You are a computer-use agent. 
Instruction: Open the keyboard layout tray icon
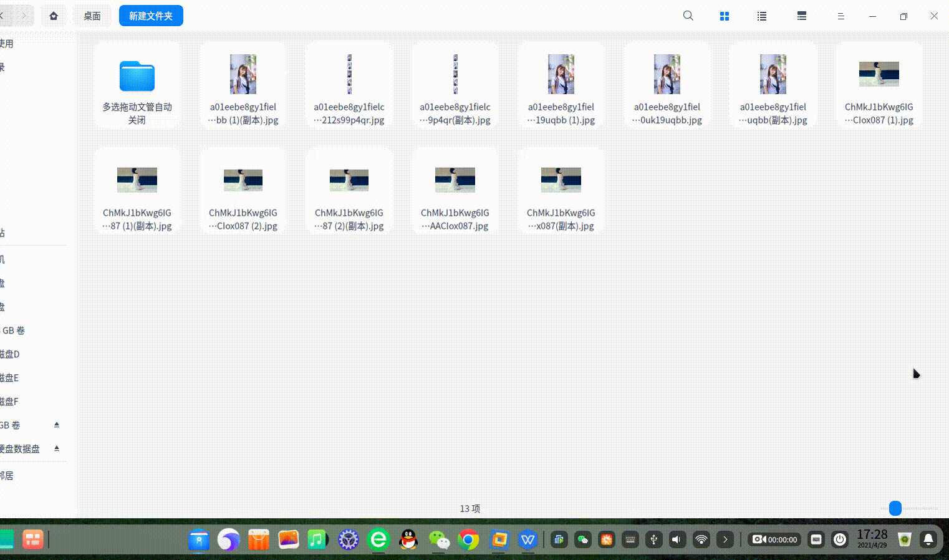point(630,539)
